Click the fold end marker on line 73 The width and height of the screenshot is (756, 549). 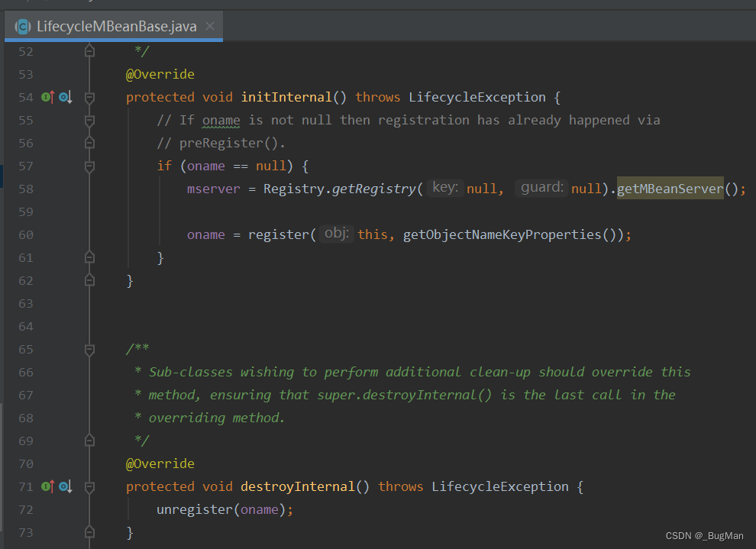[89, 532]
